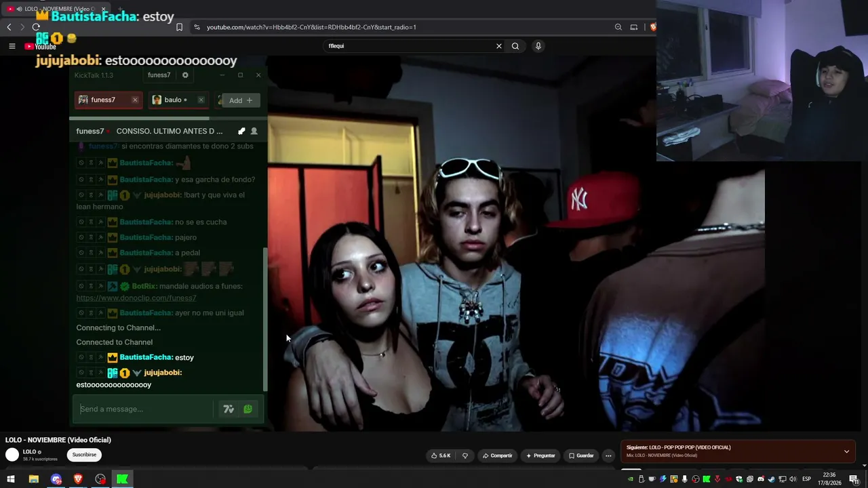
Task: Clear the YouTube search text
Action: [x=499, y=46]
